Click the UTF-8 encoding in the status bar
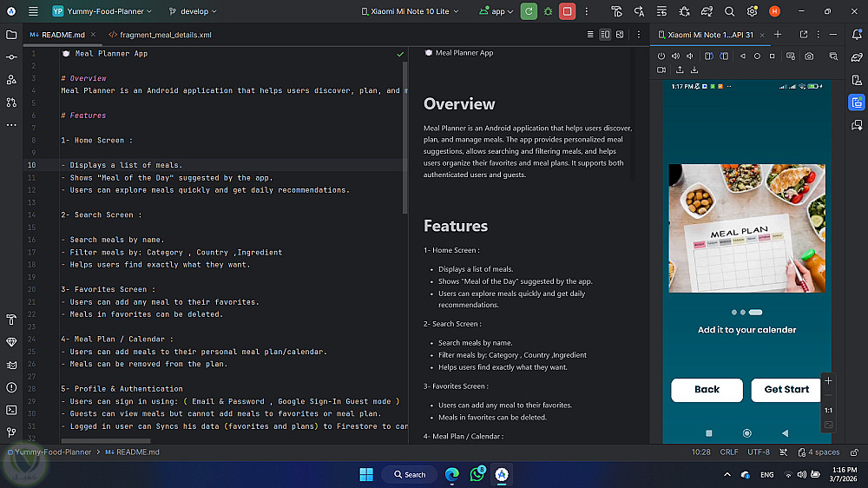The height and width of the screenshot is (488, 868). point(759,452)
